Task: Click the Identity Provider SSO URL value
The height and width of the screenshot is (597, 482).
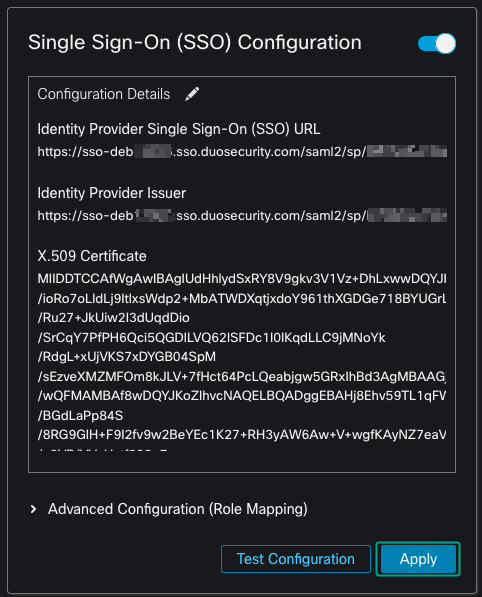Action: [242, 152]
